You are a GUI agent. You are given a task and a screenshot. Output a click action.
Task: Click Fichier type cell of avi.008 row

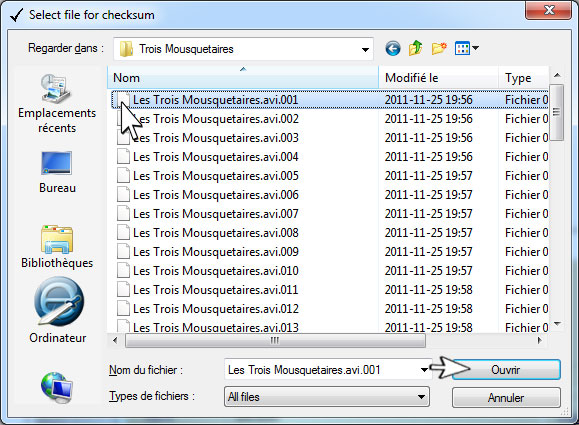[x=526, y=233]
